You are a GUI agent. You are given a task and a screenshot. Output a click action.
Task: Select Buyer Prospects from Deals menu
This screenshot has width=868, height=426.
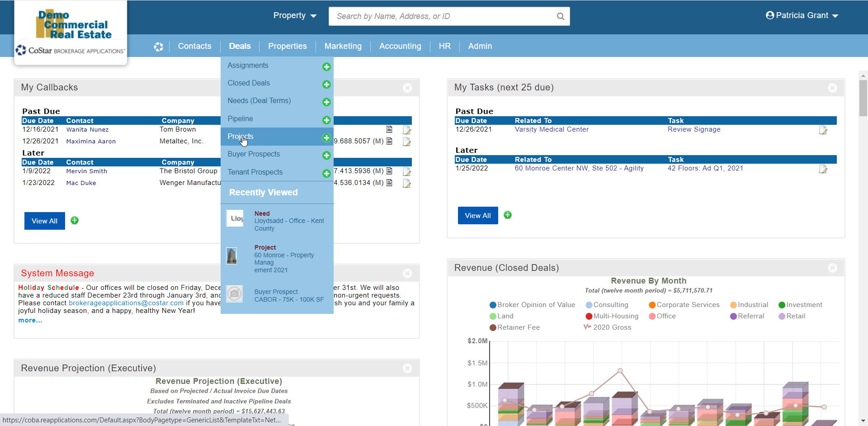click(254, 154)
